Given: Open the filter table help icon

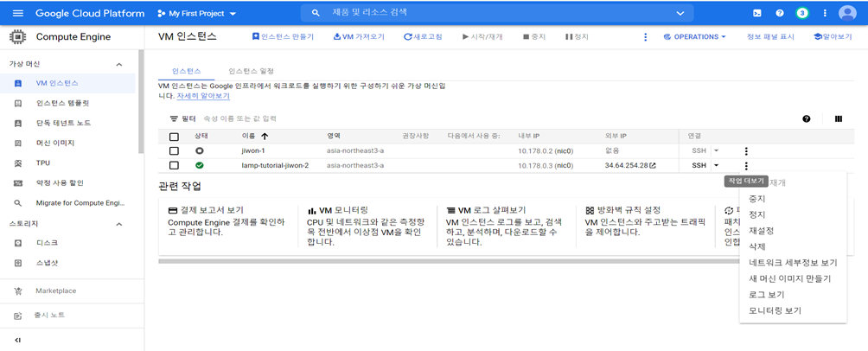Looking at the screenshot, I should [x=806, y=118].
